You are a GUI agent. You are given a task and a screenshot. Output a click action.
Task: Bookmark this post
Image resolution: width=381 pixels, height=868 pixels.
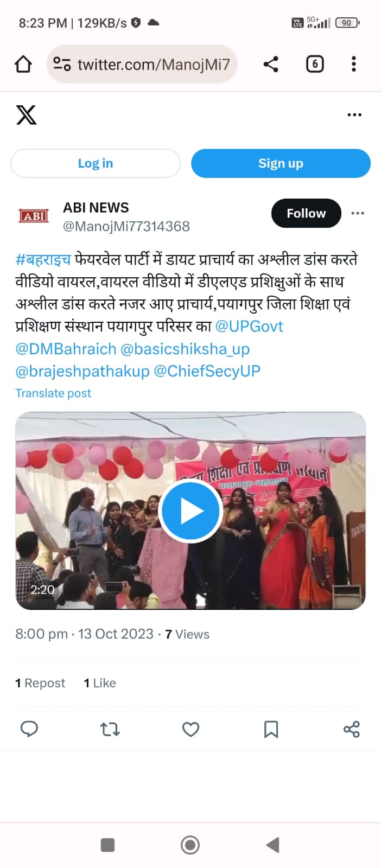click(271, 729)
